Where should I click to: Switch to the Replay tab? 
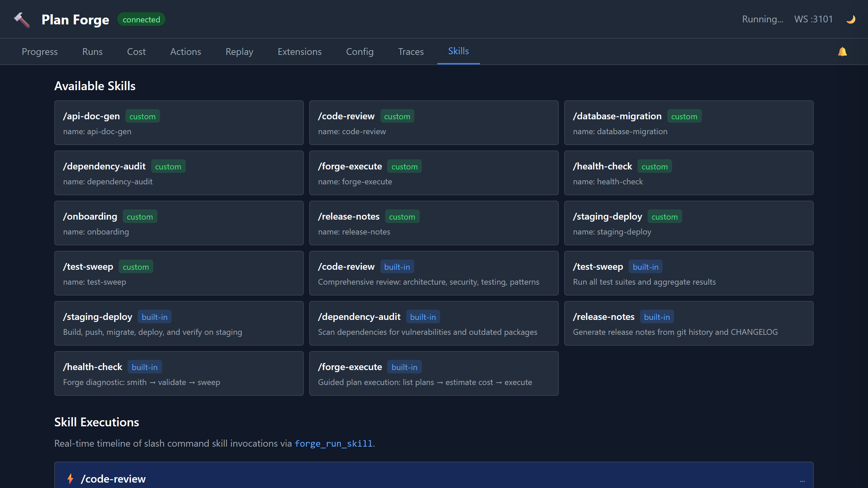coord(239,52)
